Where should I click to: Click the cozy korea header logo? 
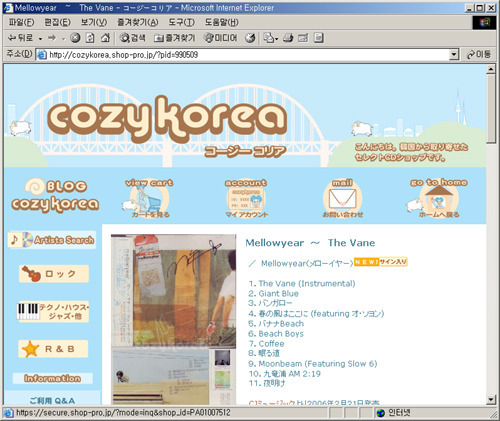(167, 118)
